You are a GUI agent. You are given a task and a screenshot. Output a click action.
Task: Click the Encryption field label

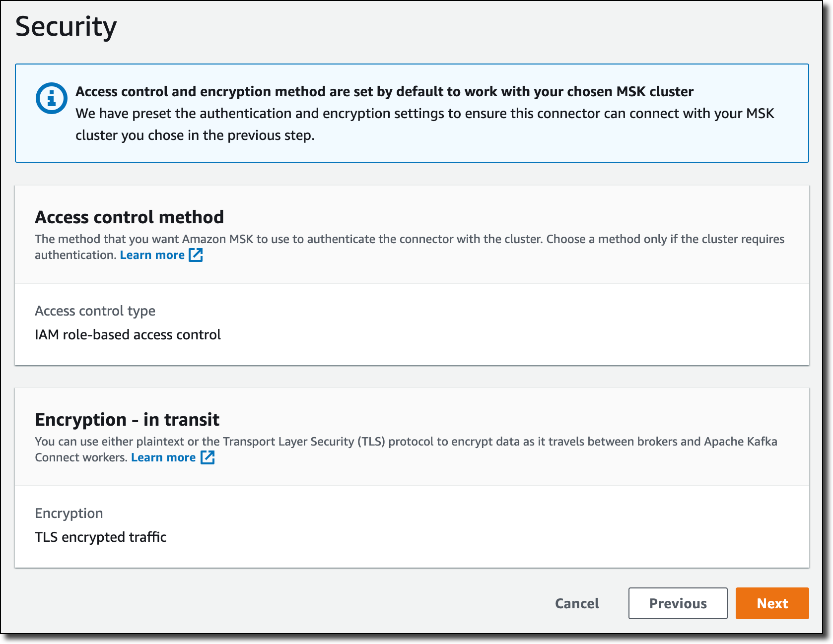[x=69, y=514]
